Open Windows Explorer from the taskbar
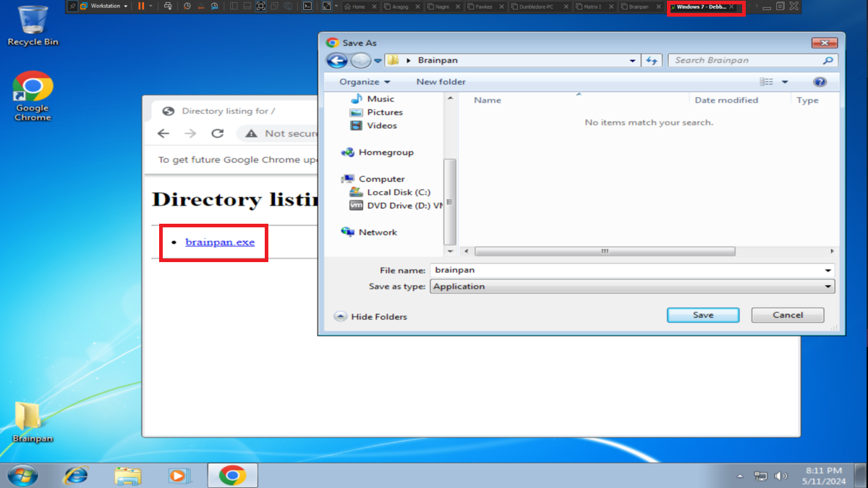The image size is (868, 488). pos(128,476)
